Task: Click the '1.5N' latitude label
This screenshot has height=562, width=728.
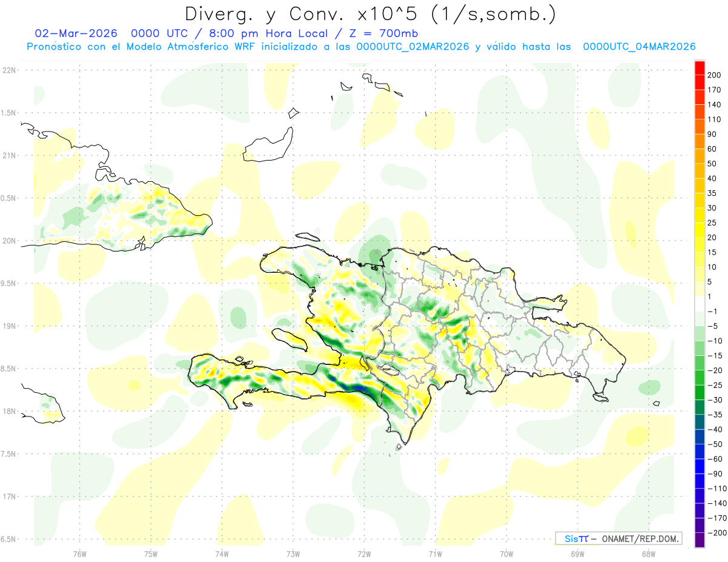Action: pos(9,113)
